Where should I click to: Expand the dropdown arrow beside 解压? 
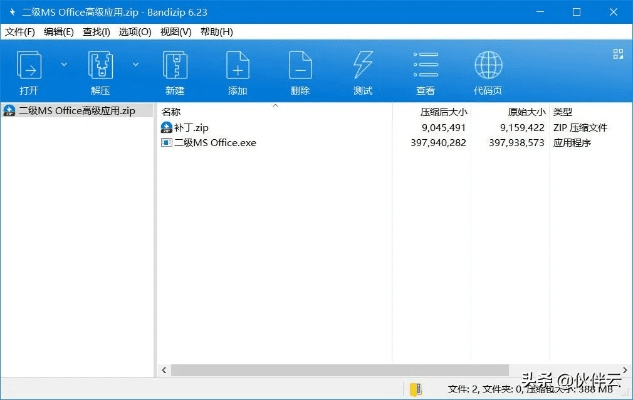[x=136, y=64]
